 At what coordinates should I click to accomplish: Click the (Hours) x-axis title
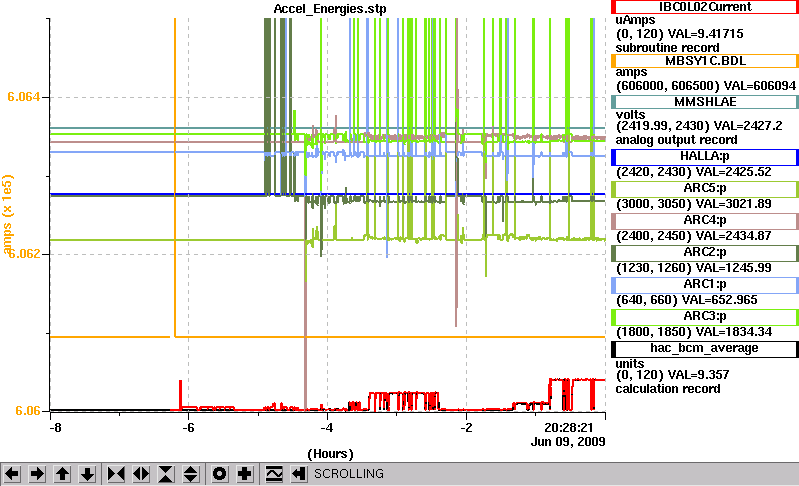coord(330,454)
